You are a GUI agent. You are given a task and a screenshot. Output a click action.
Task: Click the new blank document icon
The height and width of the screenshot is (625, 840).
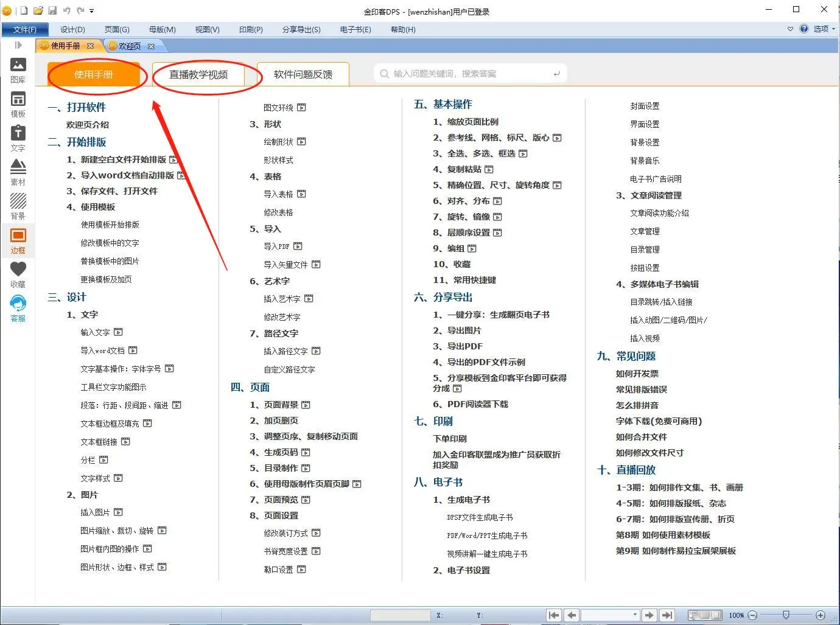(x=24, y=10)
